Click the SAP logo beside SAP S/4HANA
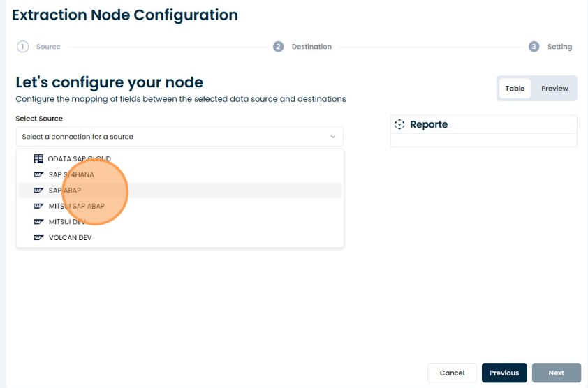588x388 pixels. [38, 175]
